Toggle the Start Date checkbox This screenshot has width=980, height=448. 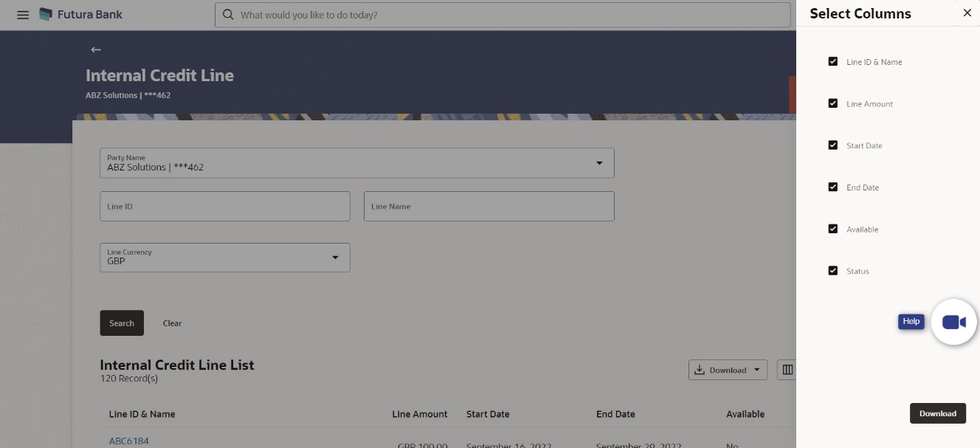click(833, 145)
